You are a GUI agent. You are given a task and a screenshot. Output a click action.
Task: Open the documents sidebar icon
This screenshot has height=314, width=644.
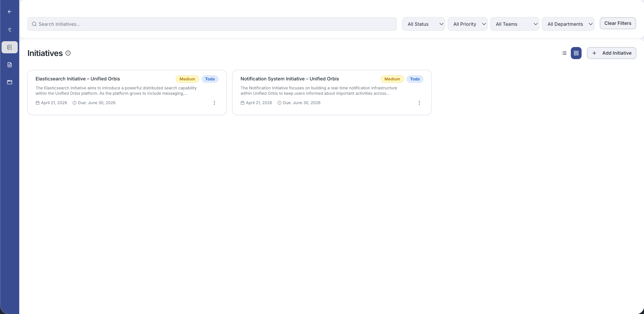pyautogui.click(x=9, y=65)
